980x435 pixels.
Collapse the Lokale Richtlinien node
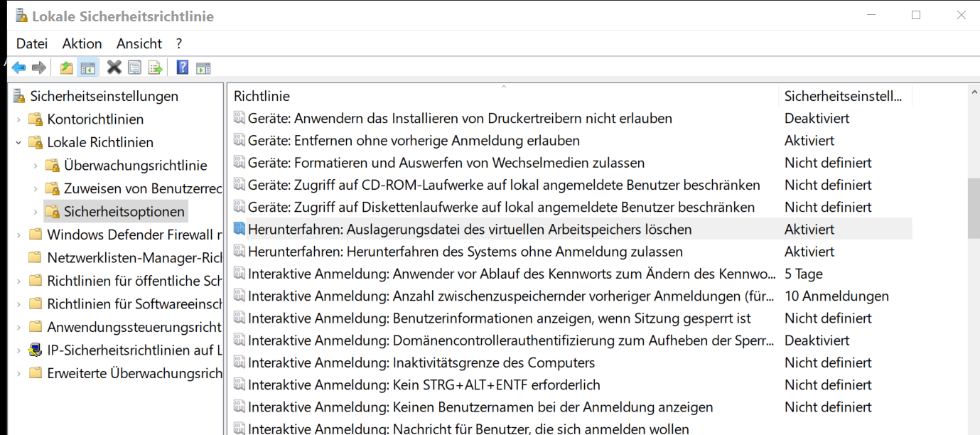coord(18,142)
